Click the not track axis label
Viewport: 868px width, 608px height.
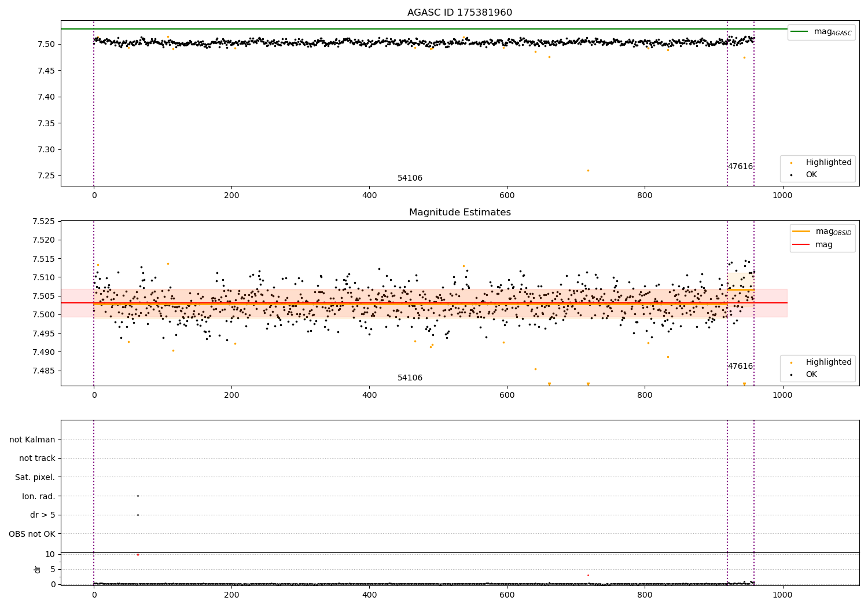tap(37, 459)
